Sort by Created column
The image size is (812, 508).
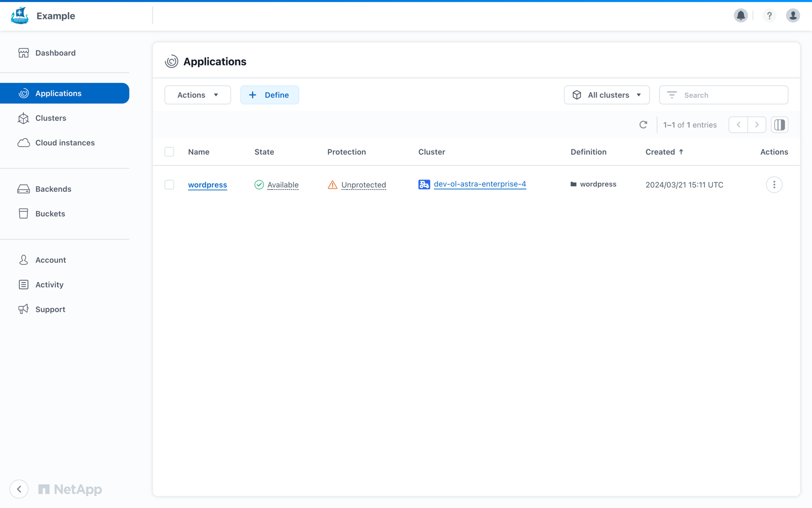(x=664, y=152)
